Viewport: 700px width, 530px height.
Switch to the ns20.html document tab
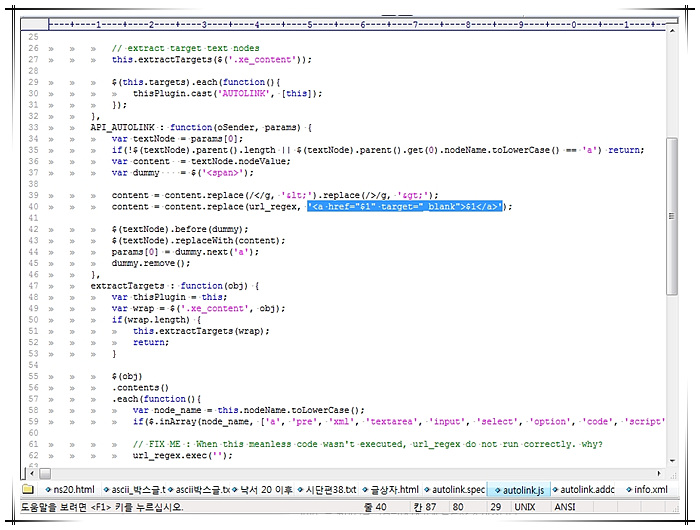tap(70, 489)
